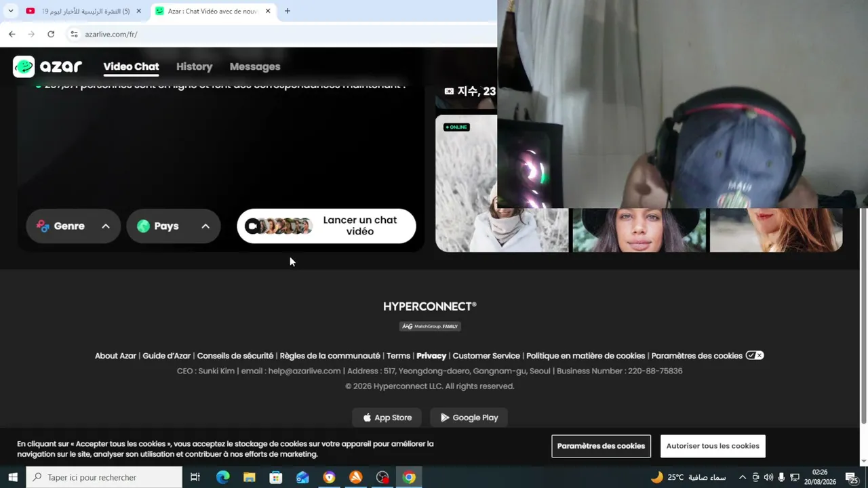Open Guide d'Azar footer link
Image resolution: width=868 pixels, height=488 pixels.
tap(167, 356)
